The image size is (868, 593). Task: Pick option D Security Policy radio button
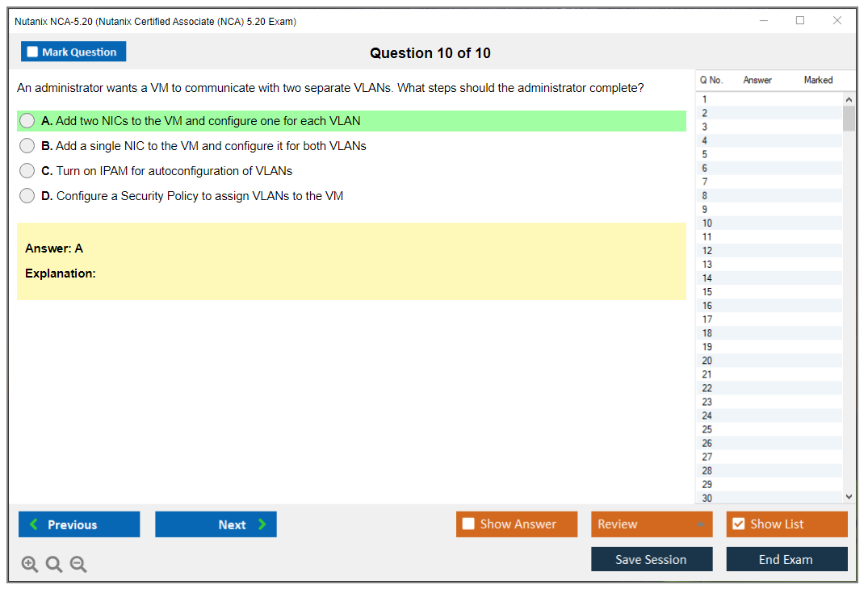point(27,196)
